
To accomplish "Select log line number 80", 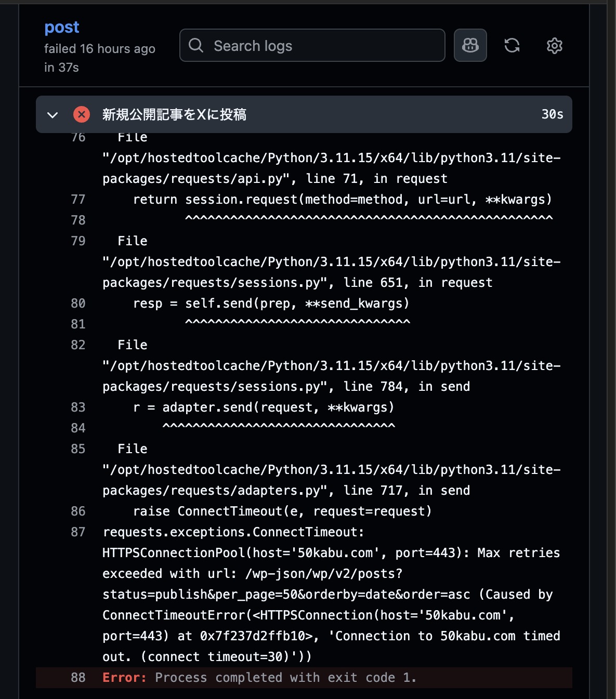I will coord(78,304).
